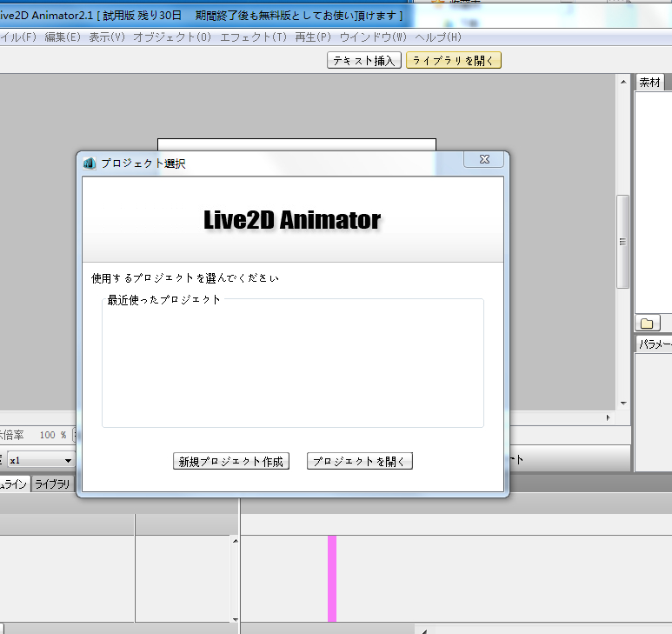Screen dimensions: 672x634
Task: Click the canvas horizontal scroll right arrow
Action: pos(608,417)
